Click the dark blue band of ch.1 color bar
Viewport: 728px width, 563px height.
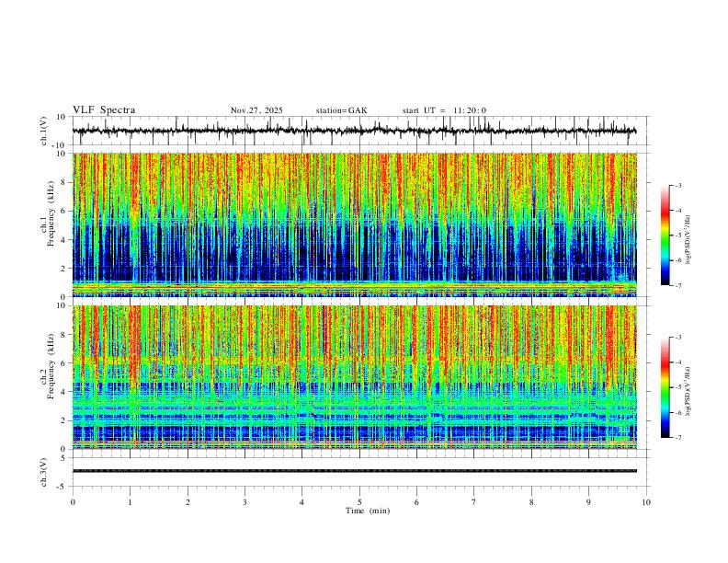coord(665,278)
